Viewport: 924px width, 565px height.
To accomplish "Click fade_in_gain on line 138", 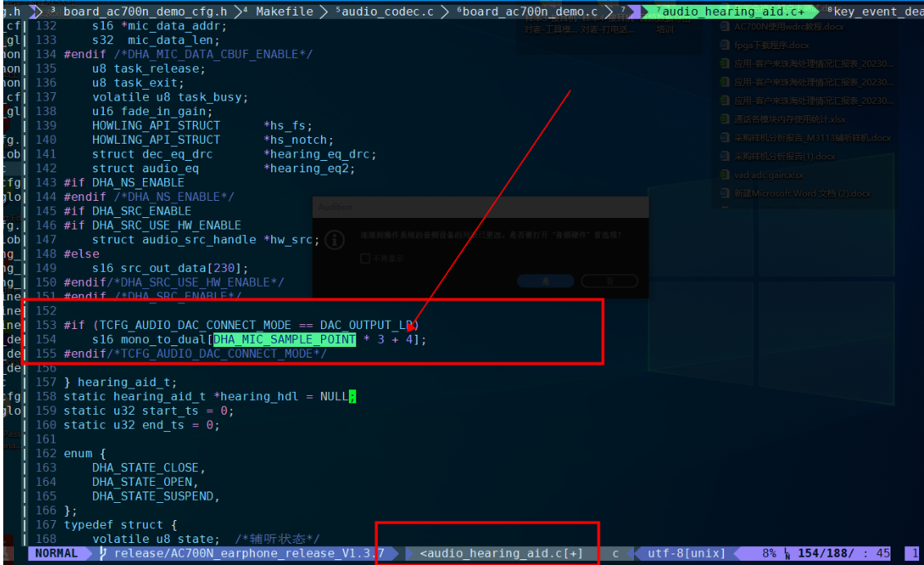I will (x=163, y=111).
